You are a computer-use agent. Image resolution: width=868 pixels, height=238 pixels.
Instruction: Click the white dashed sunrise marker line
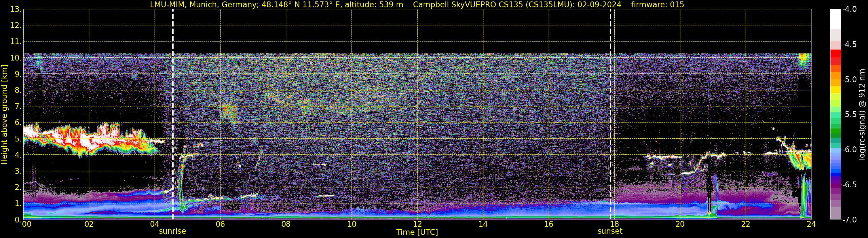173,114
